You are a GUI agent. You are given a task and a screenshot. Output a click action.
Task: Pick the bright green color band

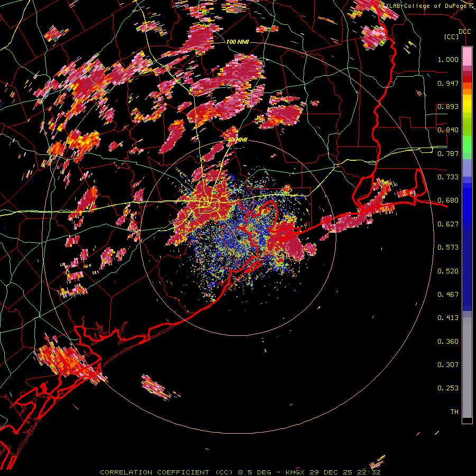click(x=467, y=144)
